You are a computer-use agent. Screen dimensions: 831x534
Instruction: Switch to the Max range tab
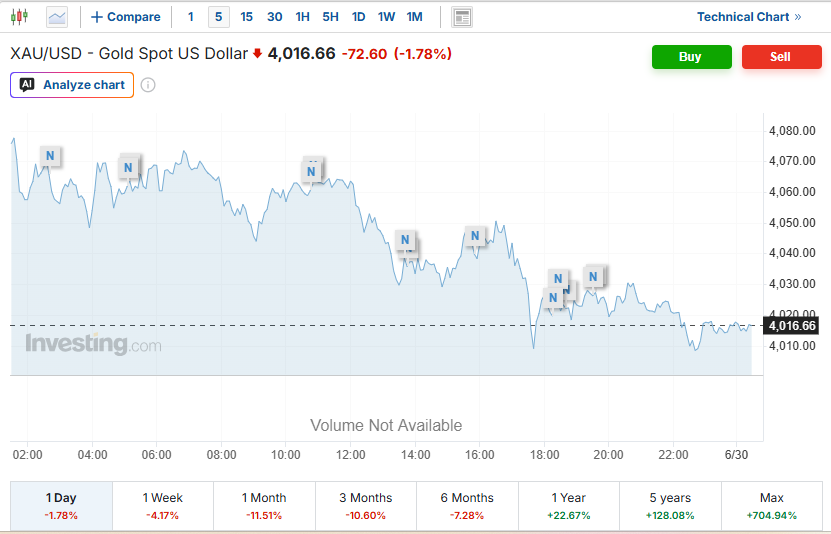(x=772, y=506)
